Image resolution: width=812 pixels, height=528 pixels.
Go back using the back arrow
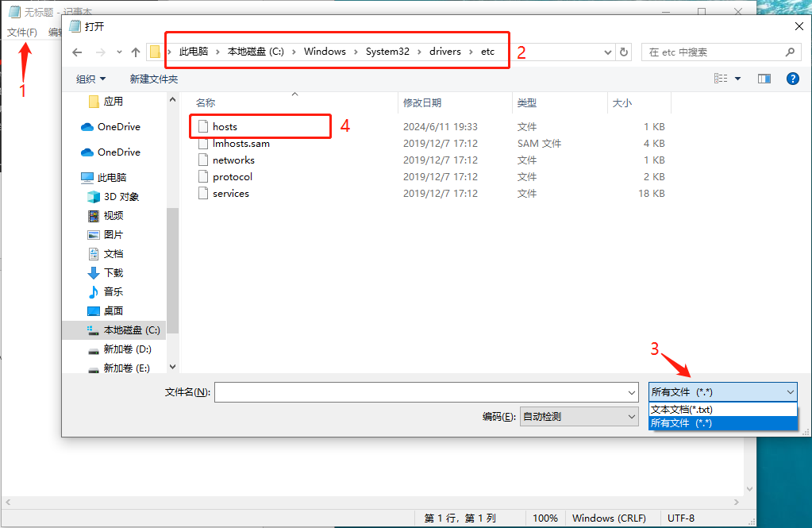coord(76,51)
